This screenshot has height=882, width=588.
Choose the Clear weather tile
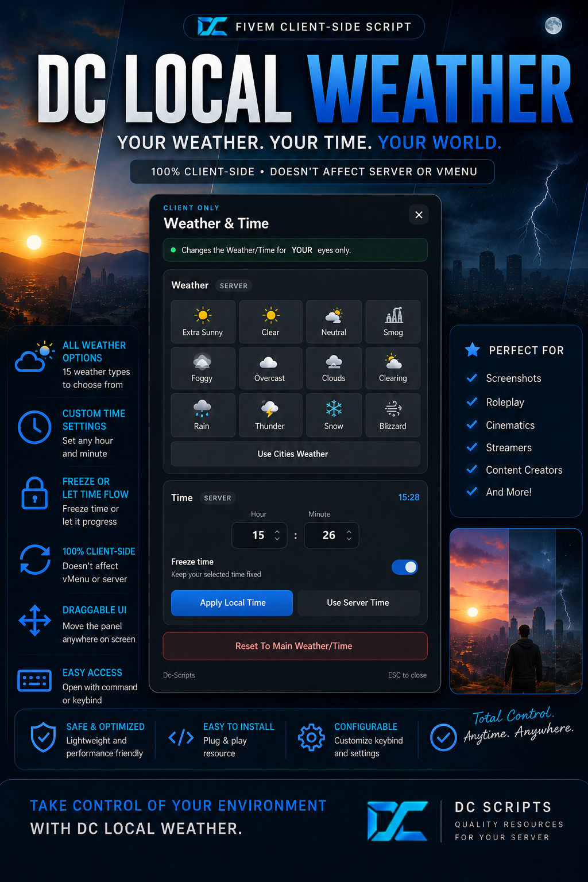pos(270,322)
